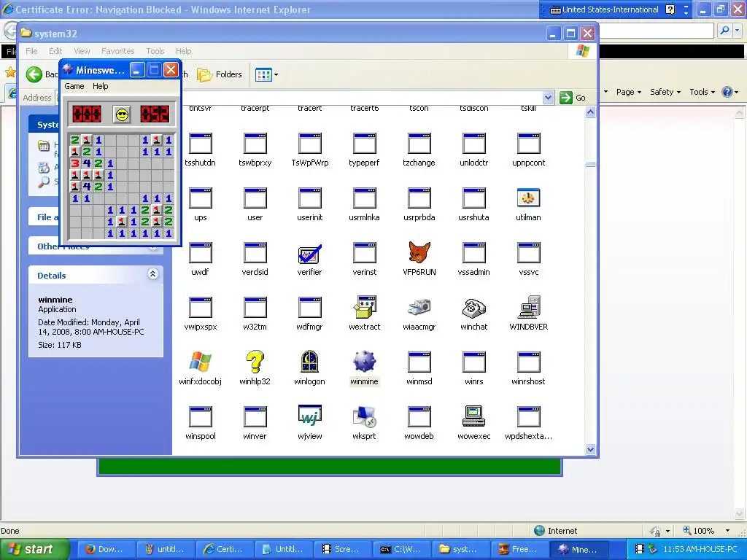
Task: Select the wowexec computer icon
Action: [474, 416]
